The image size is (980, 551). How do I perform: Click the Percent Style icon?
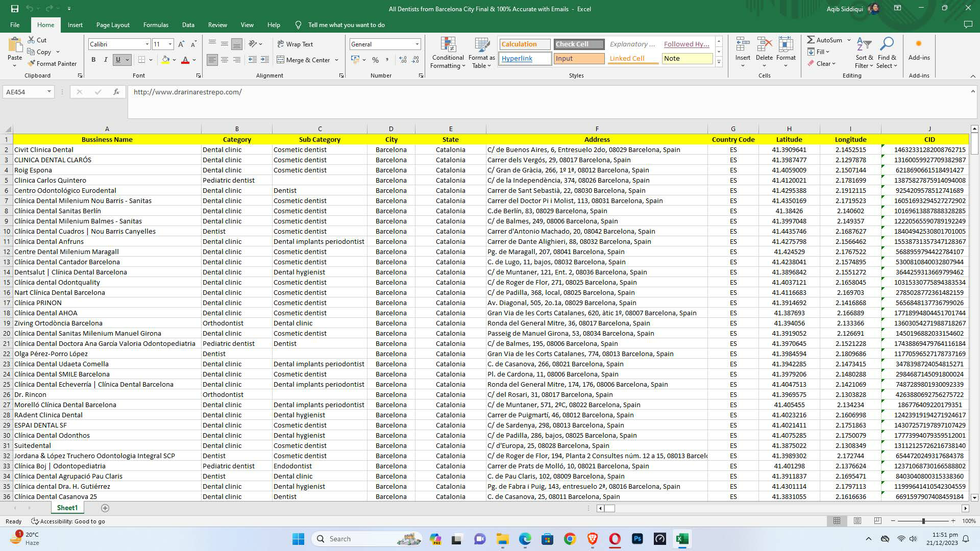(376, 60)
